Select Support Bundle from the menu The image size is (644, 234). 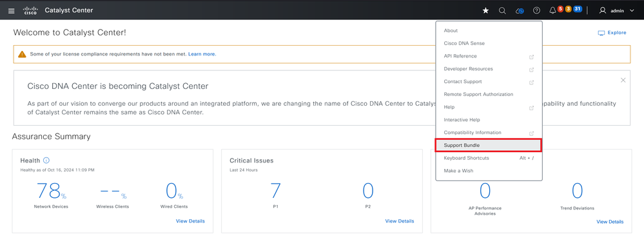pos(489,145)
